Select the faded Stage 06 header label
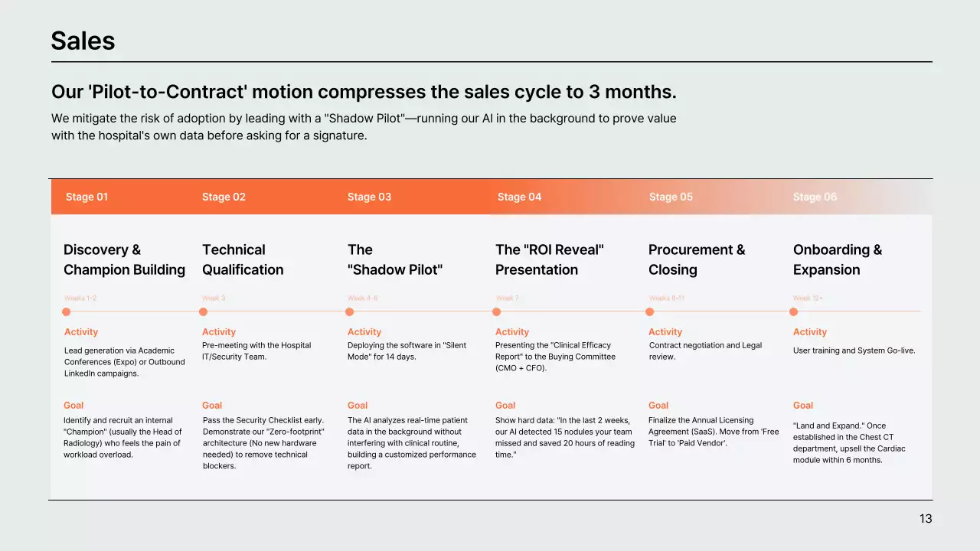980x551 pixels. [x=815, y=197]
